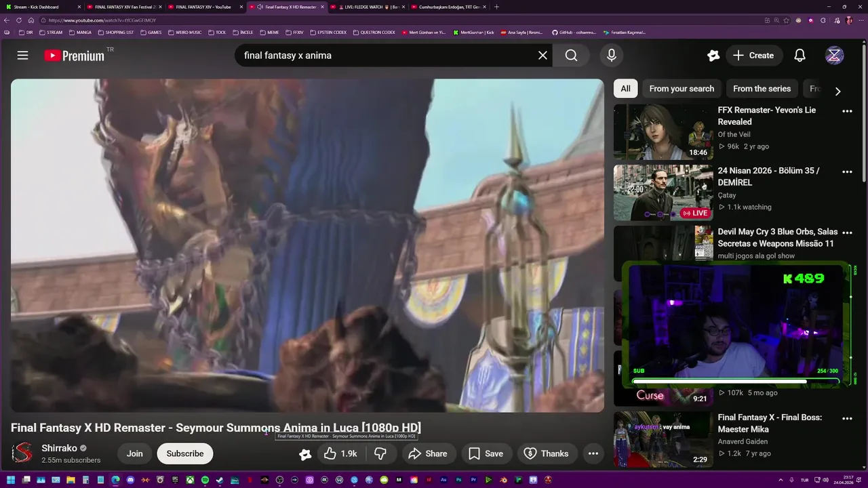Open the GitHub bookmark

574,32
